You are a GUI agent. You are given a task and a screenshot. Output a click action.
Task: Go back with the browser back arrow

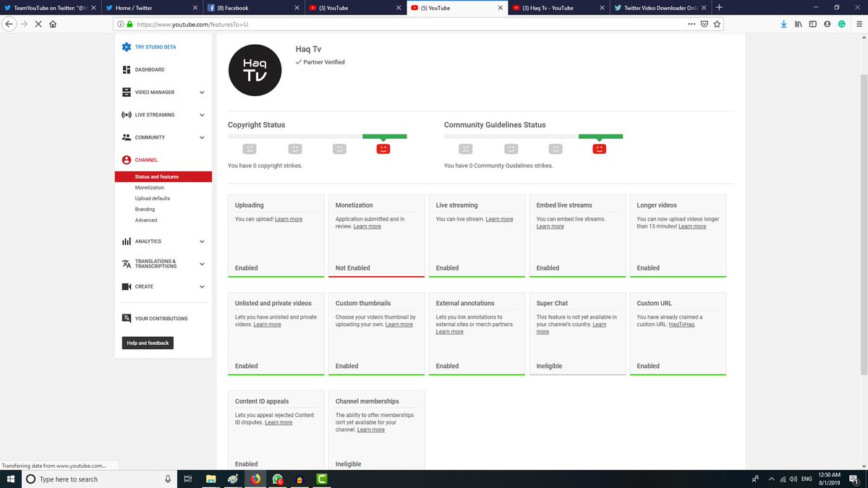[x=9, y=23]
